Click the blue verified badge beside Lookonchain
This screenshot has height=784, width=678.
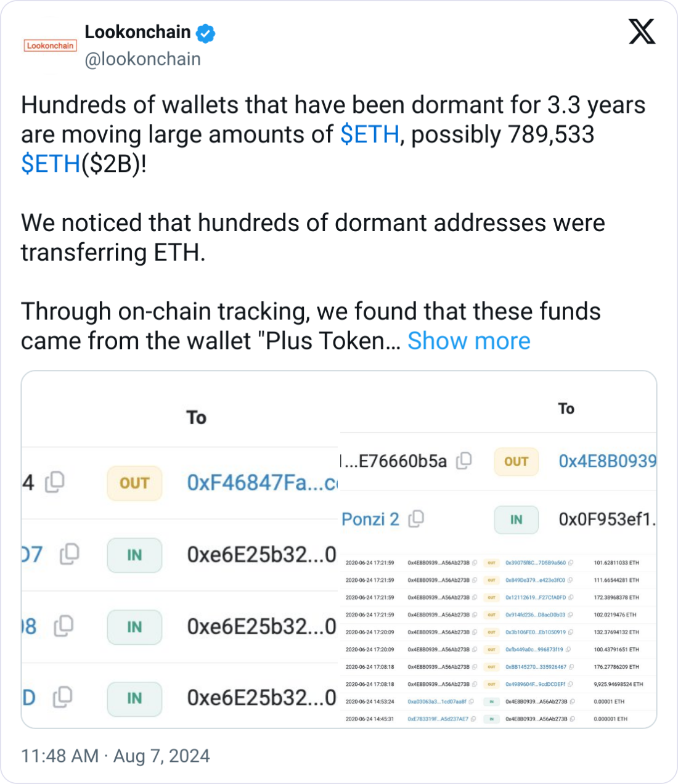(x=205, y=33)
